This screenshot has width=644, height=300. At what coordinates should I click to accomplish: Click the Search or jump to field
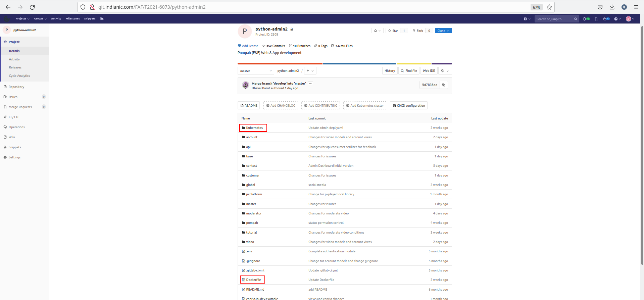(x=554, y=19)
